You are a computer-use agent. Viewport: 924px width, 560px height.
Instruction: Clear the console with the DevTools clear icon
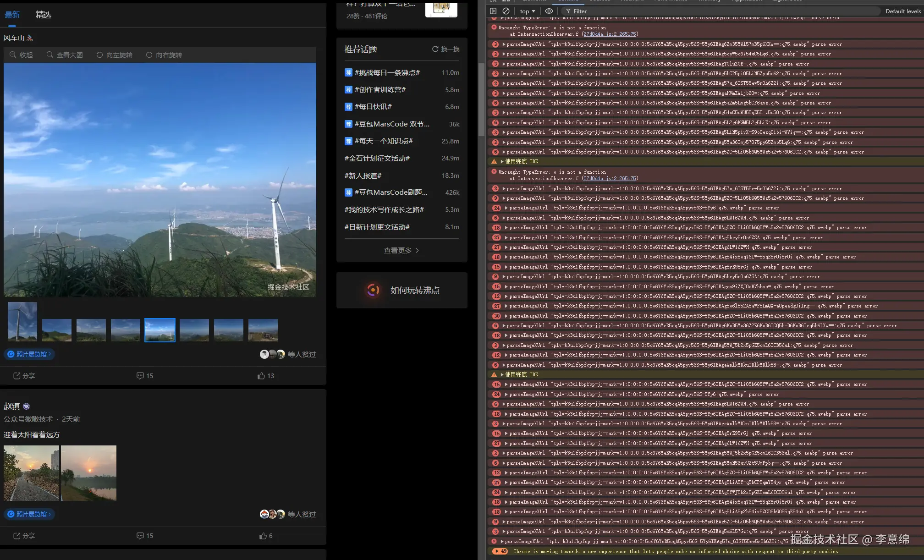506,11
